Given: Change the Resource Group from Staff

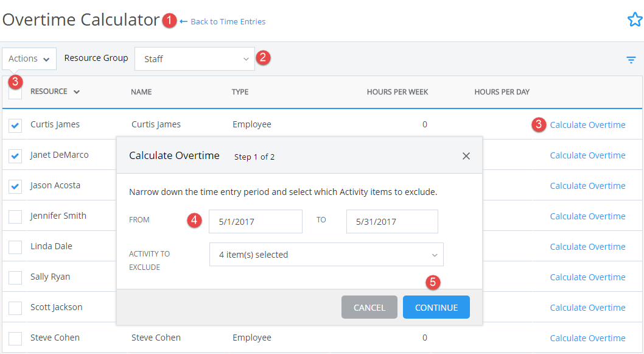Looking at the screenshot, I should (194, 58).
